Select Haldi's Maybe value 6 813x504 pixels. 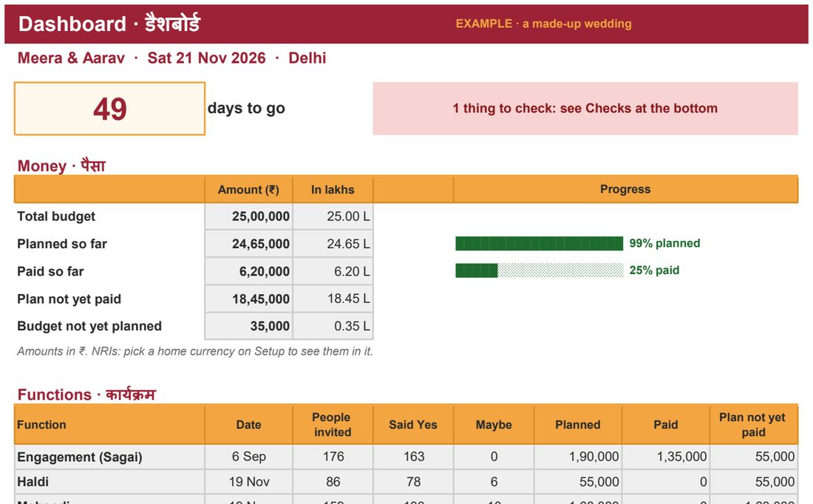[x=494, y=482]
